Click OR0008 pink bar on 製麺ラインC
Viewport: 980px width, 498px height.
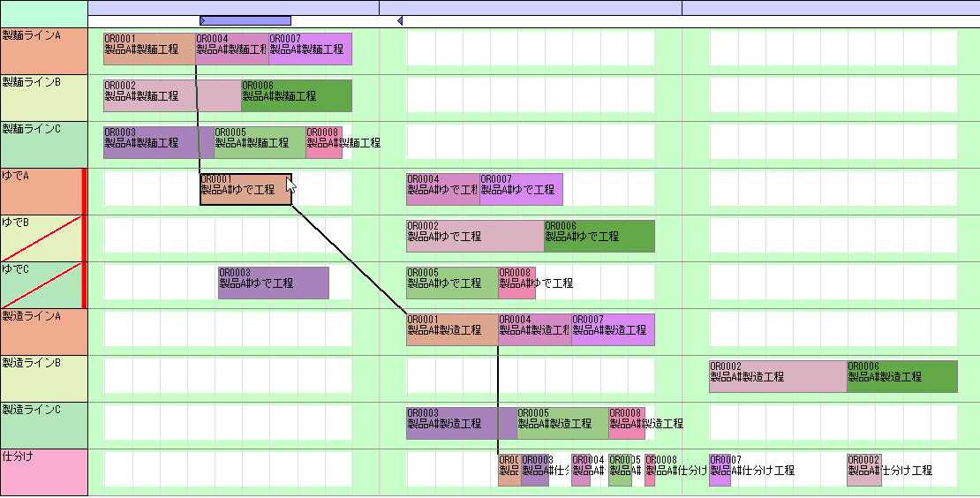click(323, 143)
